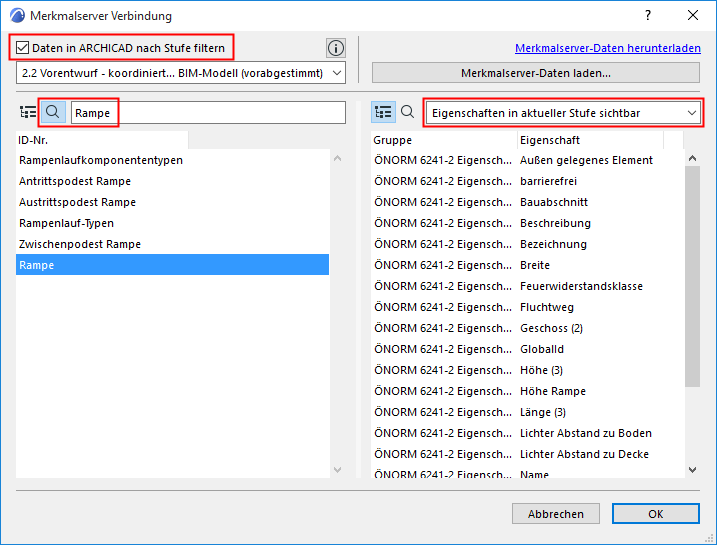Confirm with the OK button
The image size is (717, 545).
point(656,514)
